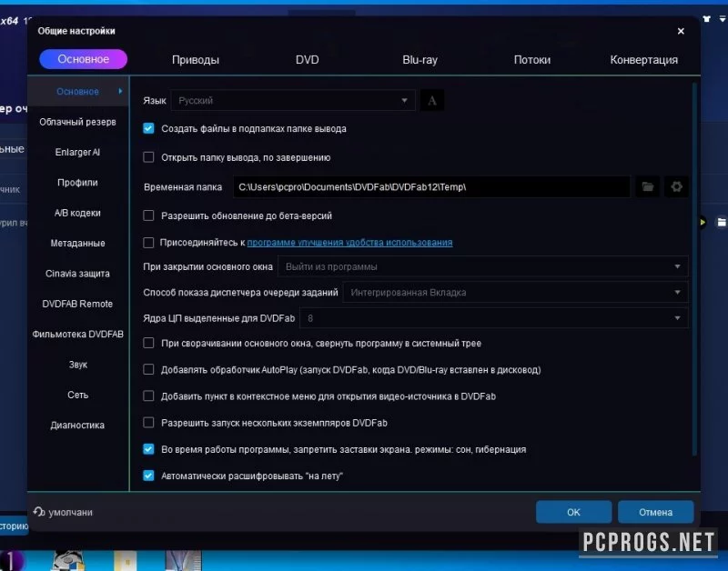
Task: Toggle 'Автоматически расшифровывать на лету'
Action: (x=148, y=476)
